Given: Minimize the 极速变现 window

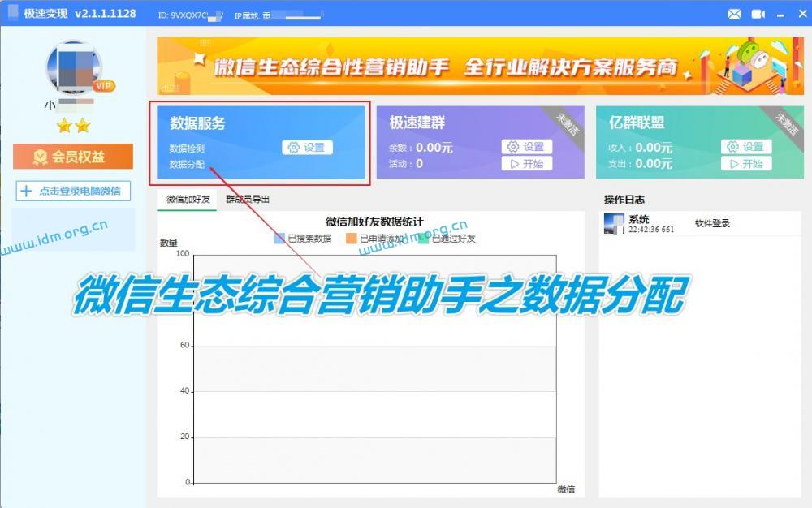Looking at the screenshot, I should pos(780,15).
